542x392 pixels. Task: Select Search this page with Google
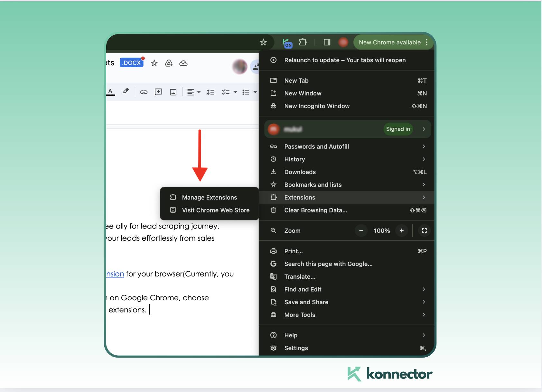click(x=347, y=264)
